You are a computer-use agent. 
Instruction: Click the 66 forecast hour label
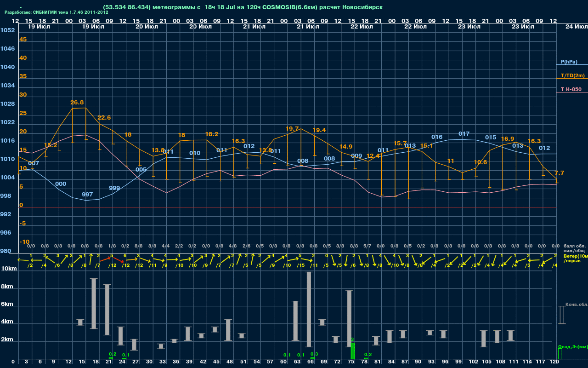click(x=311, y=362)
